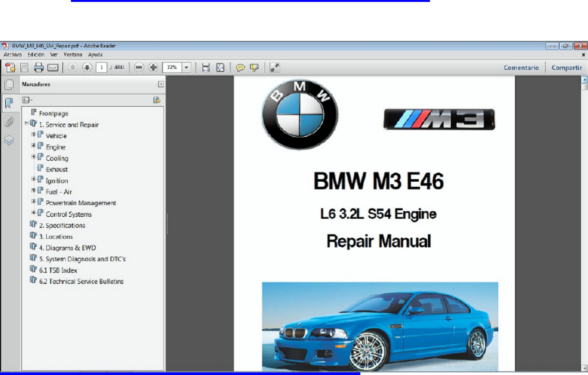
Task: Open the Edición menu
Action: [36, 55]
